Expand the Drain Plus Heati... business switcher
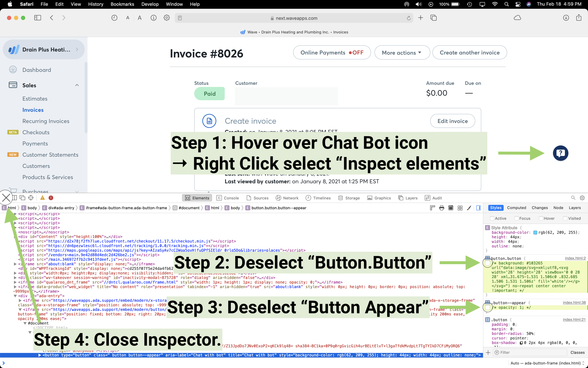Image resolution: width=588 pixels, height=368 pixels. (x=44, y=49)
